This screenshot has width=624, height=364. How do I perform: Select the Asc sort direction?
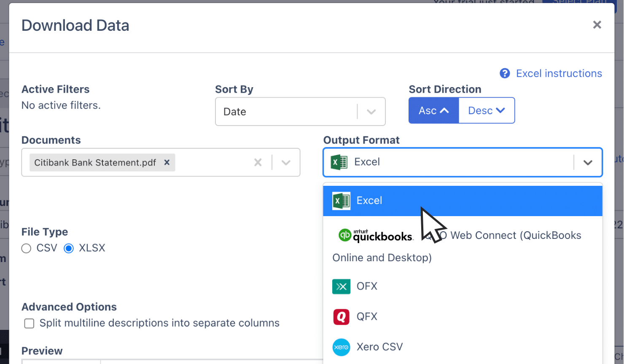433,110
